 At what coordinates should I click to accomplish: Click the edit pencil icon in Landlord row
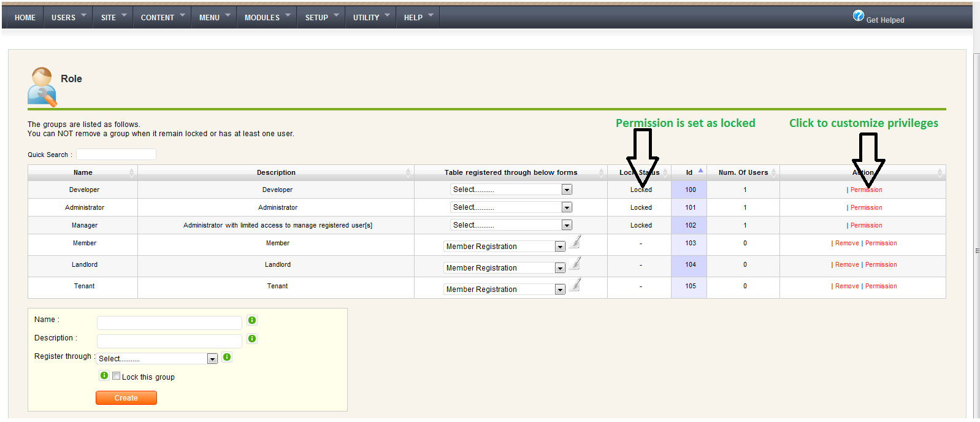(x=575, y=264)
